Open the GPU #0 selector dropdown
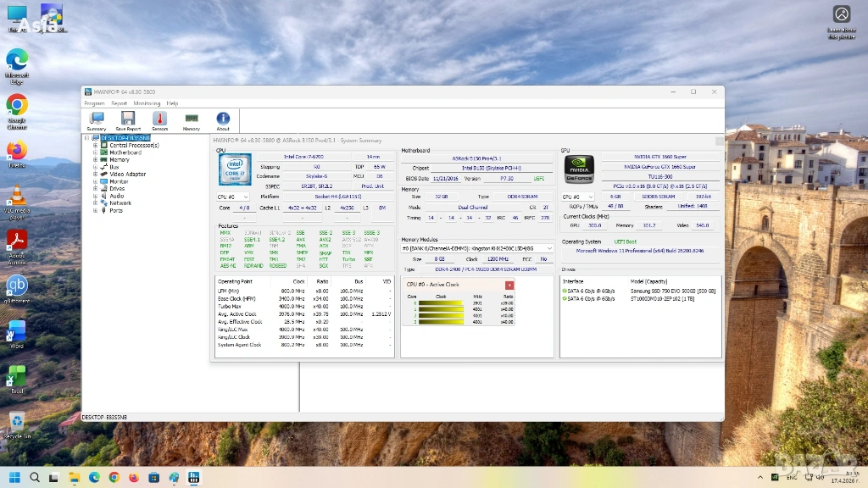868x488 pixels. (578, 197)
